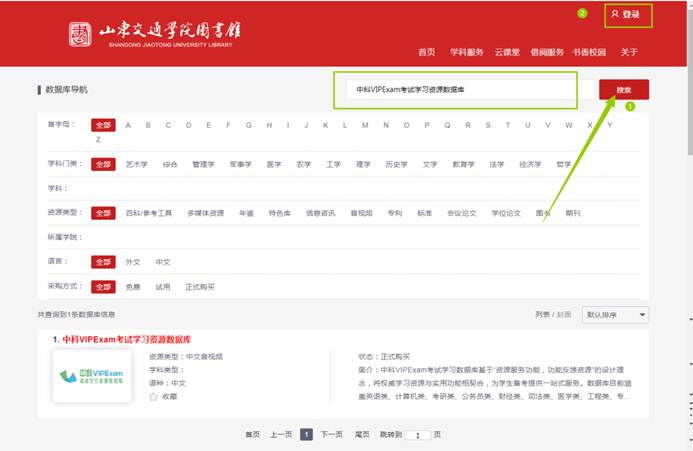The height and width of the screenshot is (451, 693).
Task: Click the star icon to favorite the database
Action: tap(153, 397)
